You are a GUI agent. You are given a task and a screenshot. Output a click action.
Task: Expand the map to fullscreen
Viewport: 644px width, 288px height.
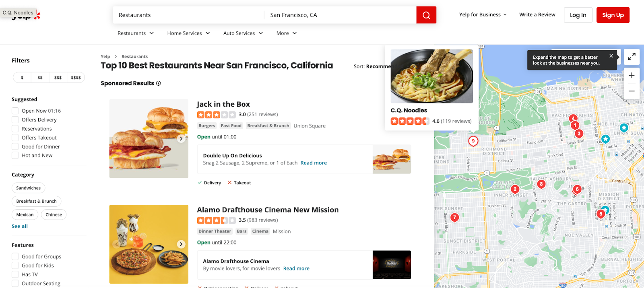click(632, 57)
